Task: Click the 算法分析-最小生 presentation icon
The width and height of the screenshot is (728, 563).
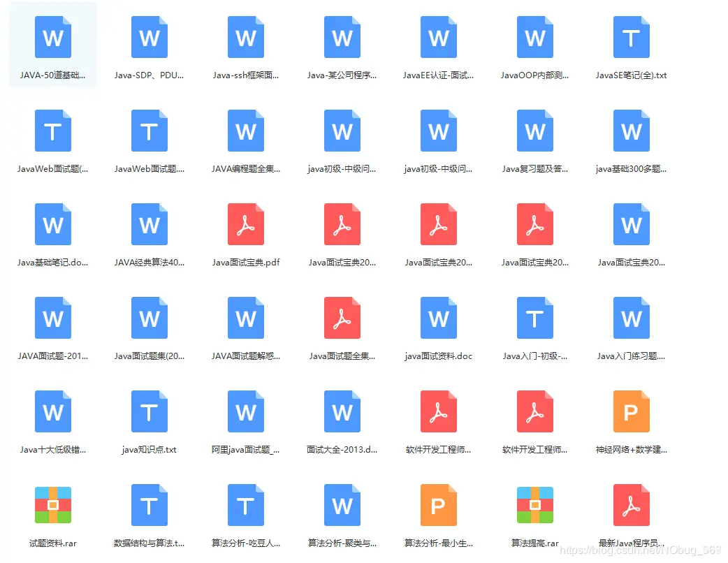Action: [x=438, y=505]
